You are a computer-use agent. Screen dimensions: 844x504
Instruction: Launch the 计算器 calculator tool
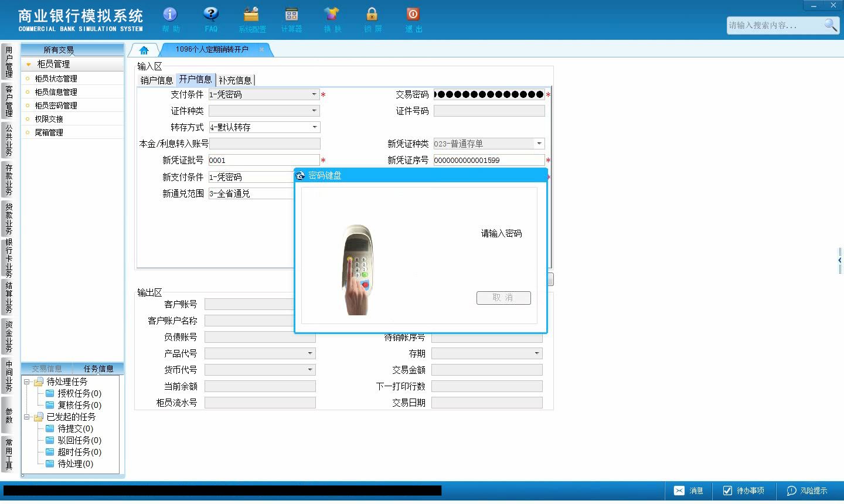[x=291, y=14]
